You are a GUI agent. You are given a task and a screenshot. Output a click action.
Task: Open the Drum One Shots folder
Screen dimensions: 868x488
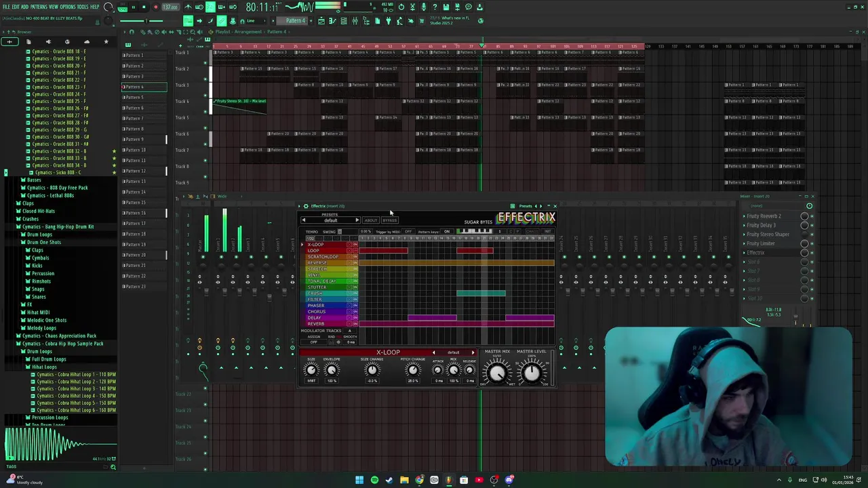pyautogui.click(x=44, y=242)
